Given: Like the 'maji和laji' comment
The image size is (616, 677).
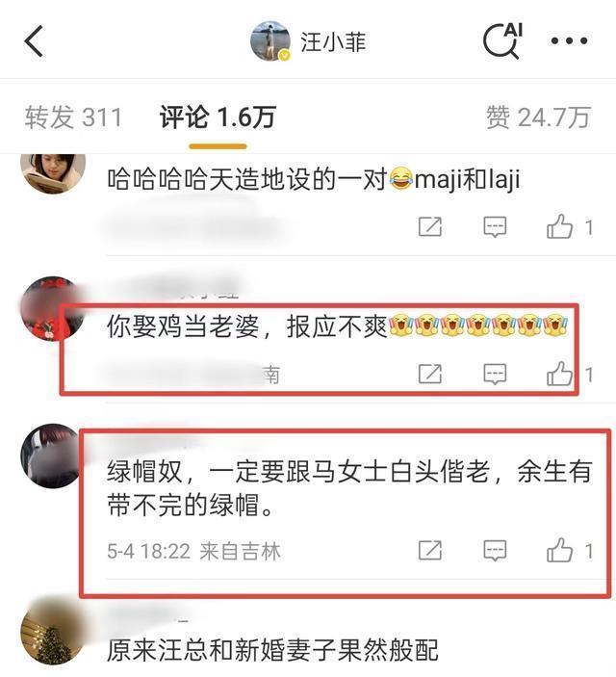Looking at the screenshot, I should (560, 226).
